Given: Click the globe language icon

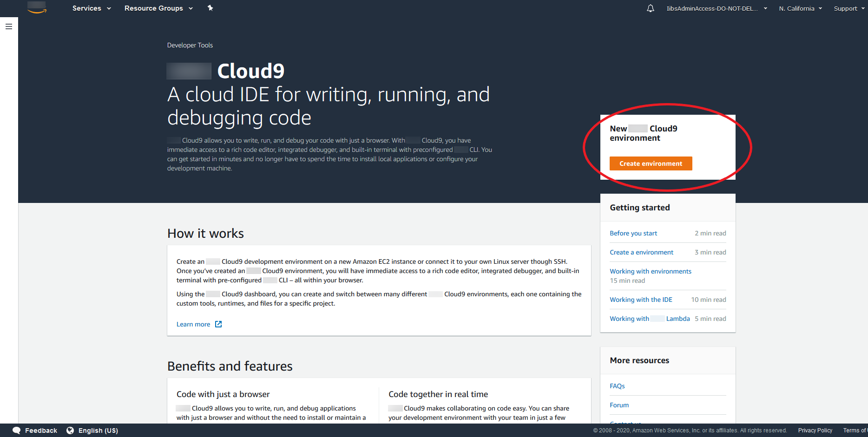Looking at the screenshot, I should tap(70, 430).
